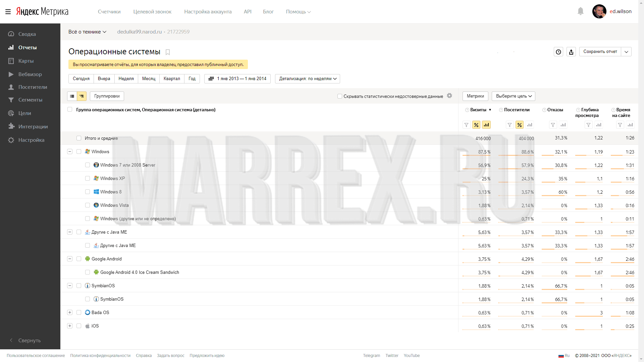644x362 pixels.
Task: Open Карты in sidebar
Action: tap(26, 61)
